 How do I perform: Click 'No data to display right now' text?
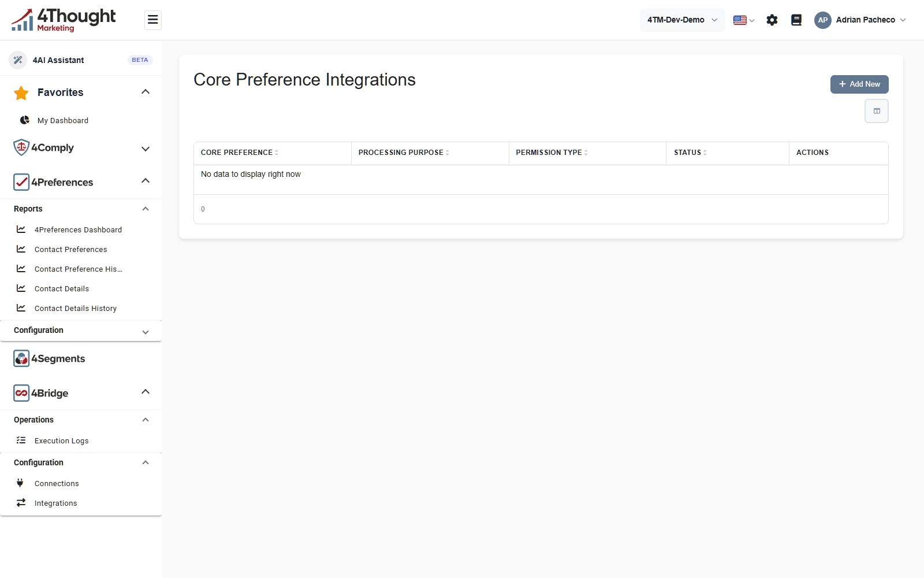pos(251,174)
